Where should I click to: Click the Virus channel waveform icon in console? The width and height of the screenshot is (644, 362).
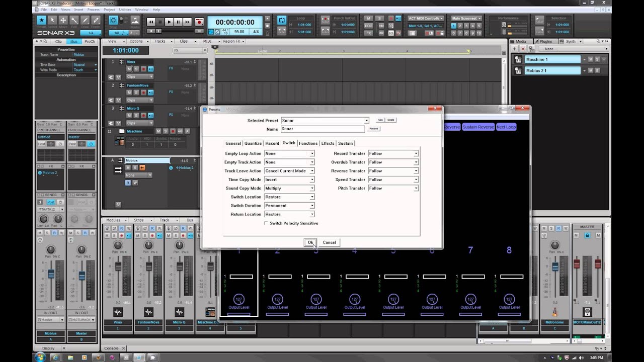click(118, 312)
